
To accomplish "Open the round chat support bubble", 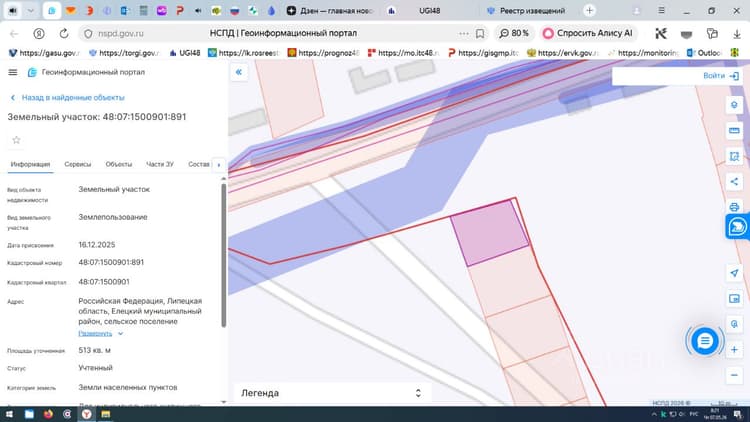I will tap(705, 341).
